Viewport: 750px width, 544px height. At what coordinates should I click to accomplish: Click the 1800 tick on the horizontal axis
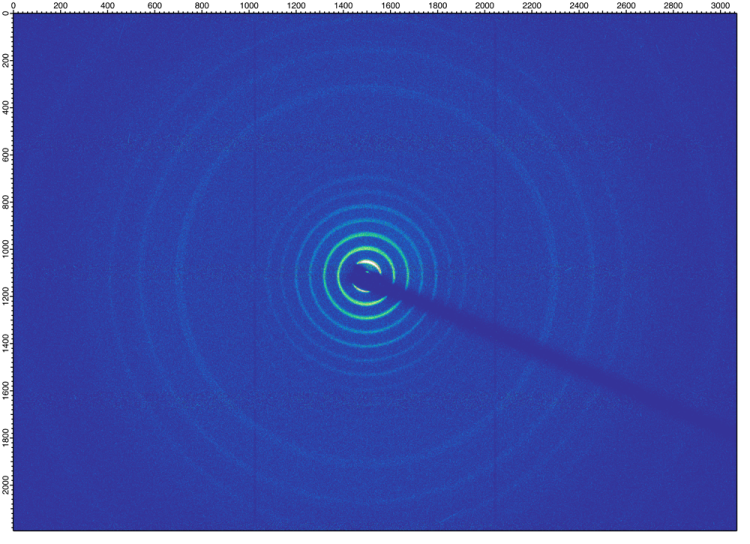[x=438, y=6]
